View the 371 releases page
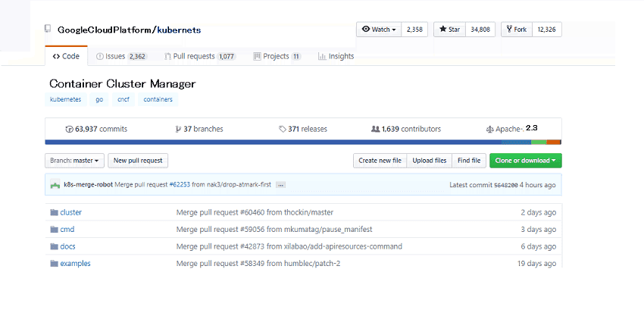This screenshot has height=313, width=644. (303, 129)
